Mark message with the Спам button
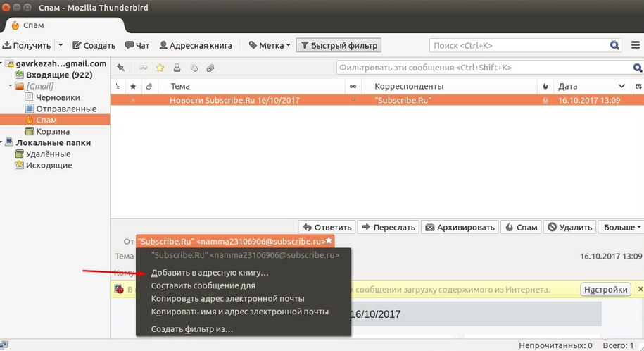 [x=521, y=227]
